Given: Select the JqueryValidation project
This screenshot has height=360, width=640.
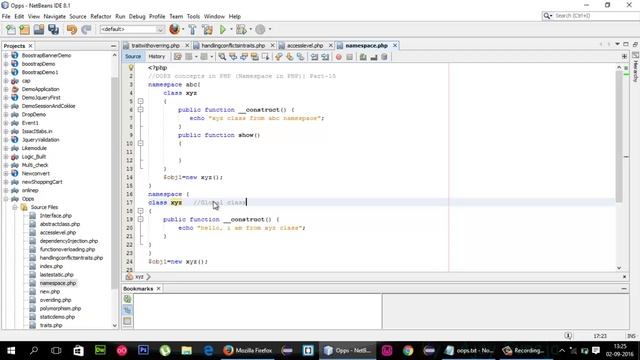Looking at the screenshot, I should (x=40, y=140).
